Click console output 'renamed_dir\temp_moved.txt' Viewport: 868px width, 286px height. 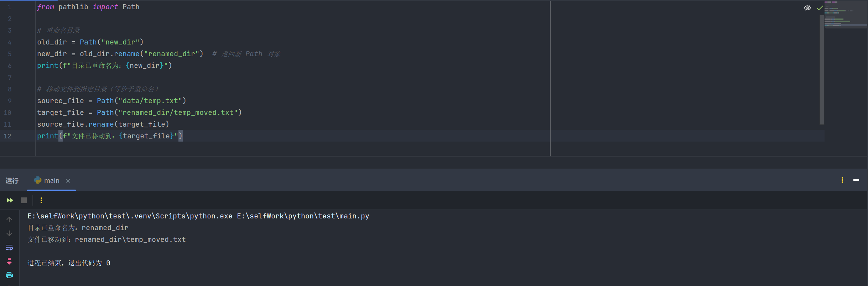130,239
